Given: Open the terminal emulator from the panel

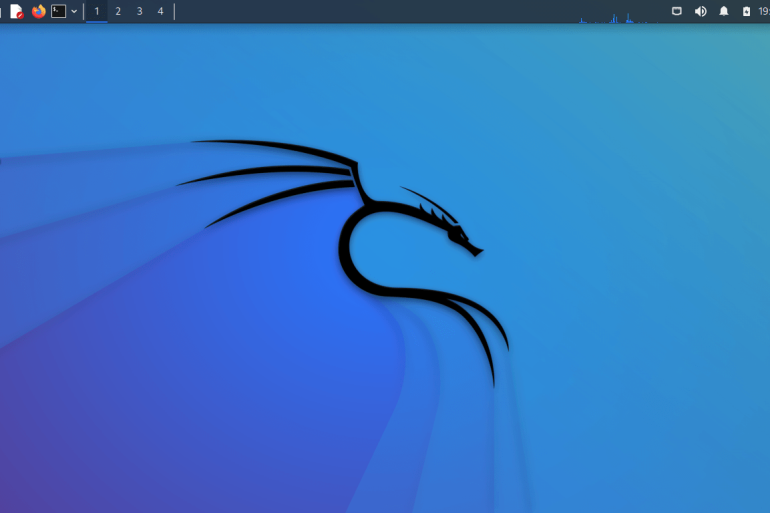Looking at the screenshot, I should 58,11.
